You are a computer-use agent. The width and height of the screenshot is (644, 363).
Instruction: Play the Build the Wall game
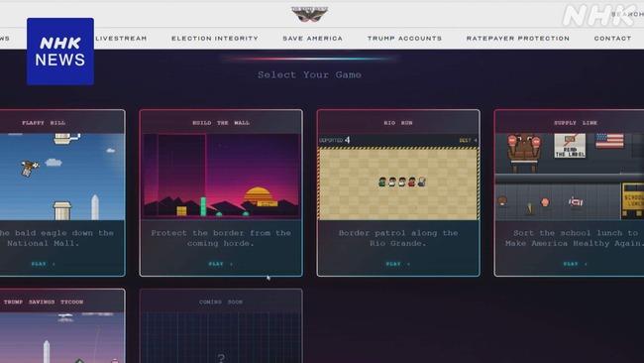pyautogui.click(x=221, y=264)
